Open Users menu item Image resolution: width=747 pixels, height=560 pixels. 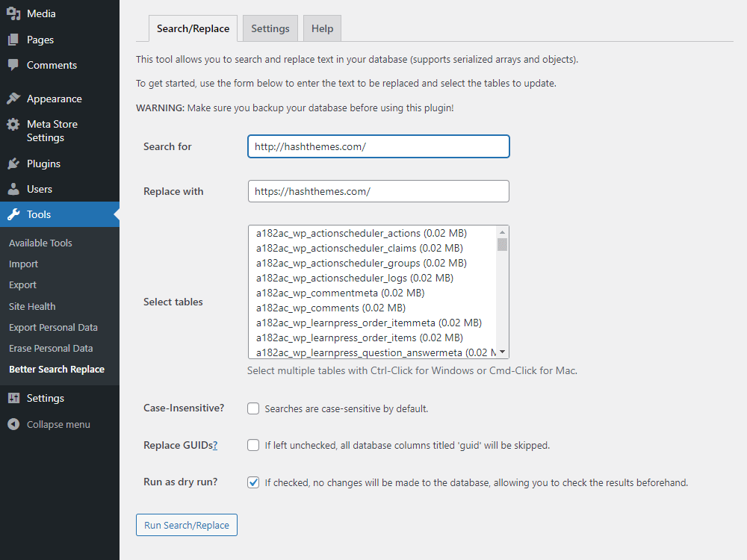click(x=39, y=189)
